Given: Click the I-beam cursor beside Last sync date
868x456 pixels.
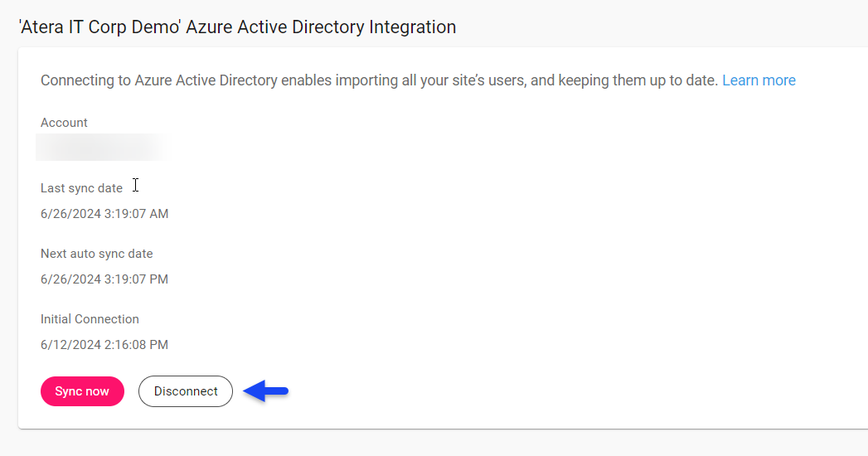Looking at the screenshot, I should point(135,186).
